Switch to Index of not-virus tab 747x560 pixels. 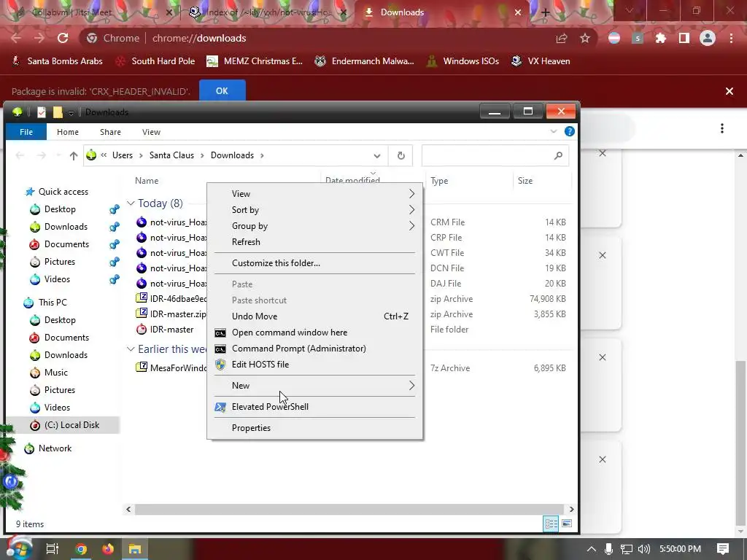267,12
